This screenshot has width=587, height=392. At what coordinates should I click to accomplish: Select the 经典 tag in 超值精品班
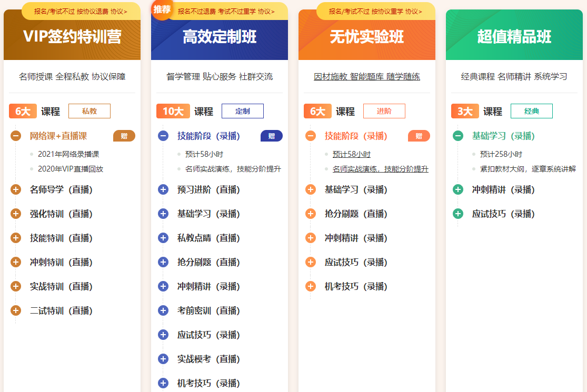(532, 112)
